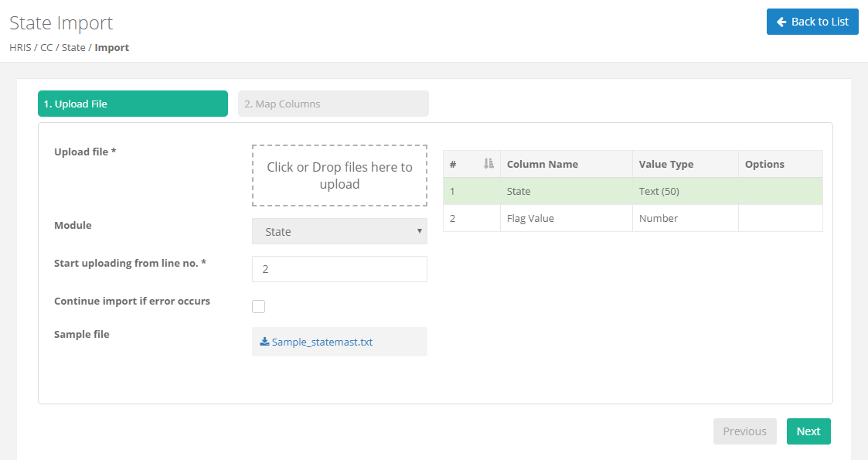Download the Sample_statemast.txt file link

pyautogui.click(x=322, y=342)
